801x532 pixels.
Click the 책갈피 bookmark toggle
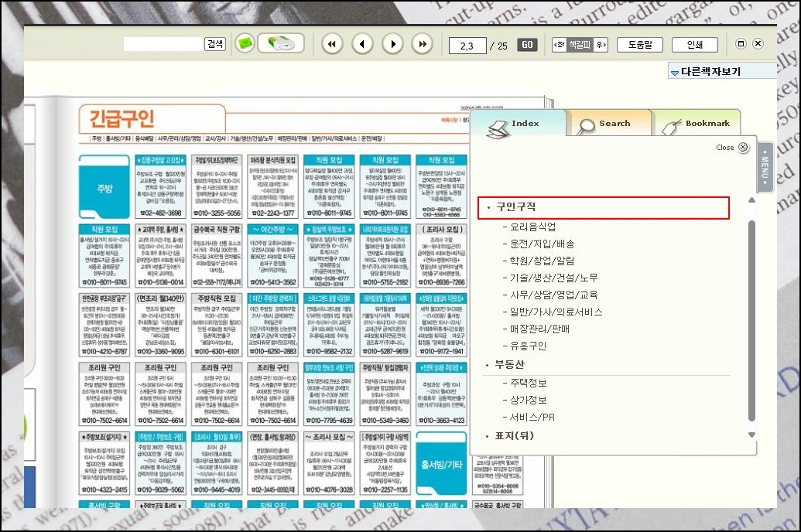click(x=579, y=45)
